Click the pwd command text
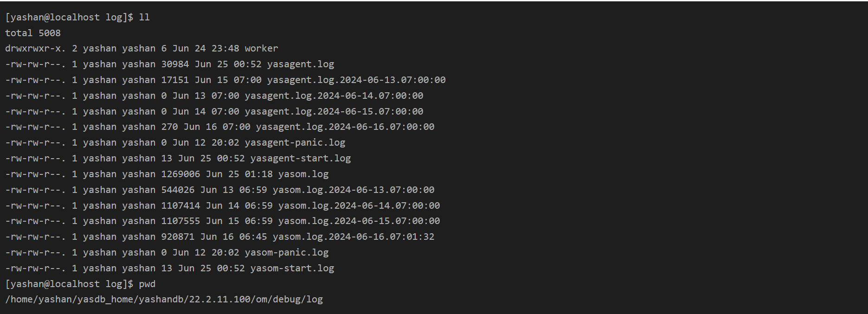Viewport: 868px width, 314px height. pos(147,284)
